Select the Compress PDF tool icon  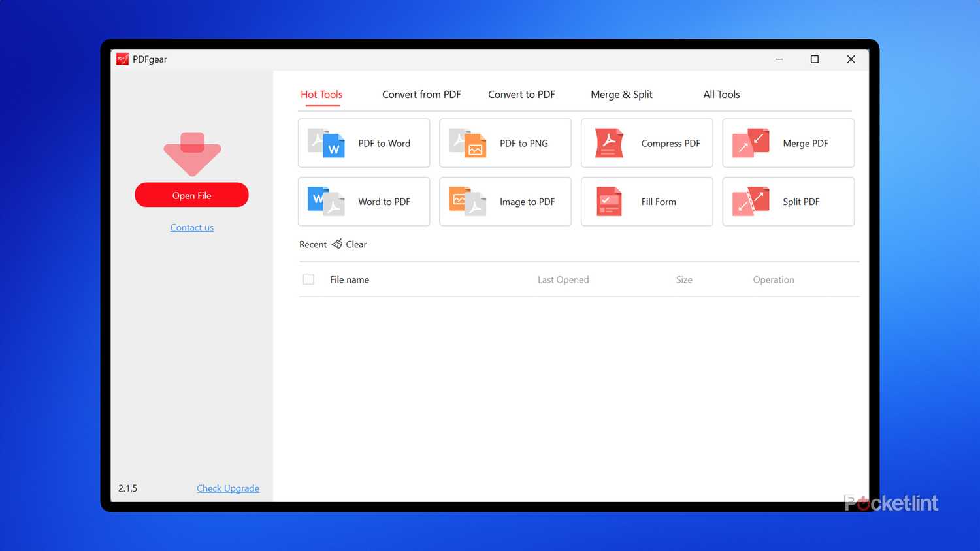coord(609,143)
